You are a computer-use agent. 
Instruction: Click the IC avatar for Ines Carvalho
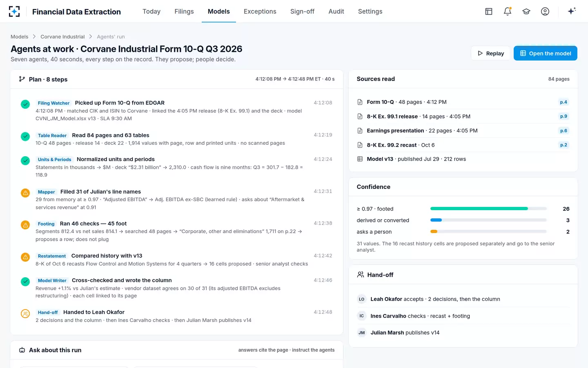tap(361, 316)
